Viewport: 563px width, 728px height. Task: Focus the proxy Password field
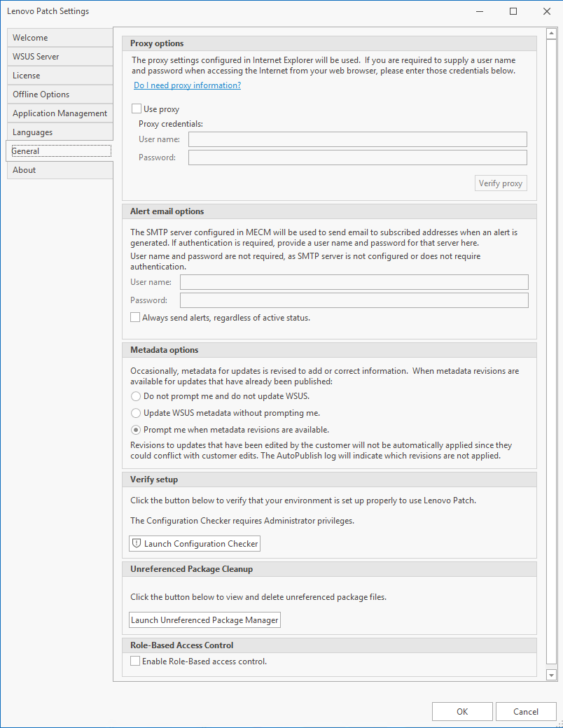358,157
